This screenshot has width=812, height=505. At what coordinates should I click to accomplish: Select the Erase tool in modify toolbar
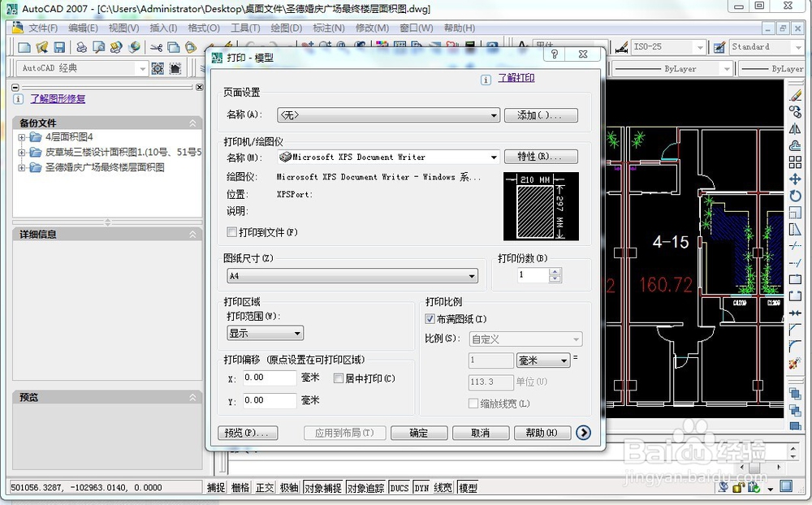pyautogui.click(x=795, y=96)
